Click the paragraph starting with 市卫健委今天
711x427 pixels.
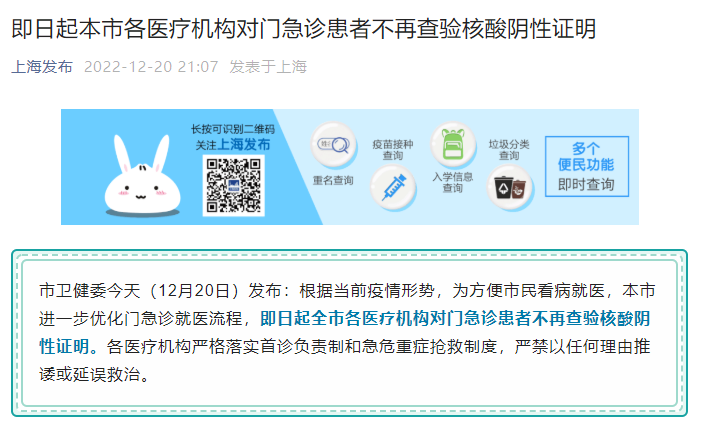coord(347,333)
